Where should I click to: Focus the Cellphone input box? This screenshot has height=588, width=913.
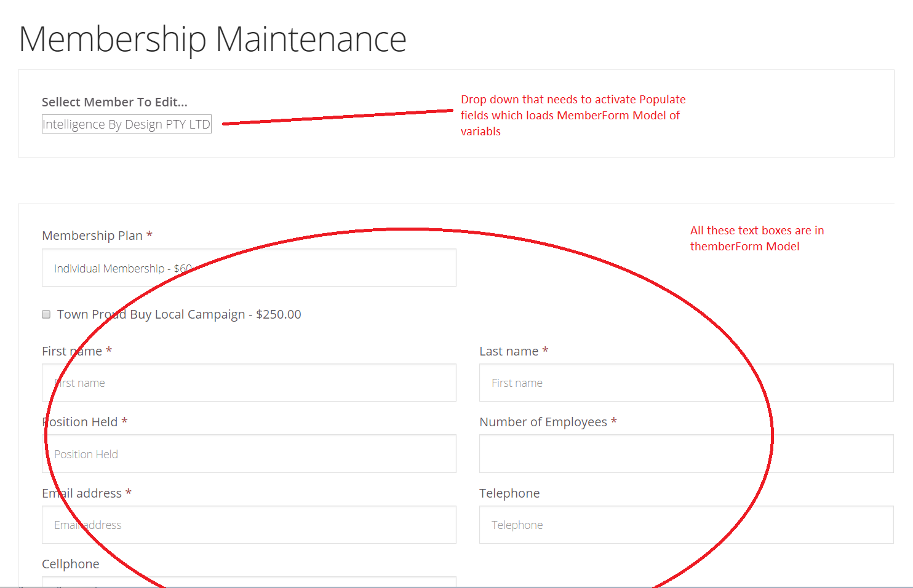[x=249, y=583]
